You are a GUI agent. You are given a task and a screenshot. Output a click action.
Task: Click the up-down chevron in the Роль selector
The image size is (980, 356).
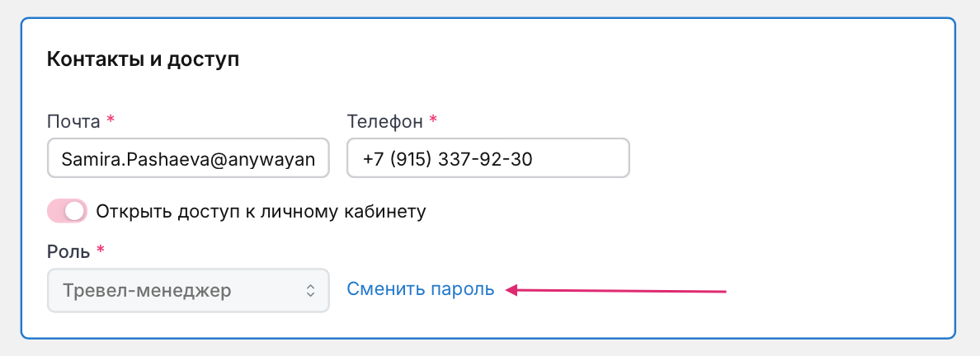click(x=310, y=290)
